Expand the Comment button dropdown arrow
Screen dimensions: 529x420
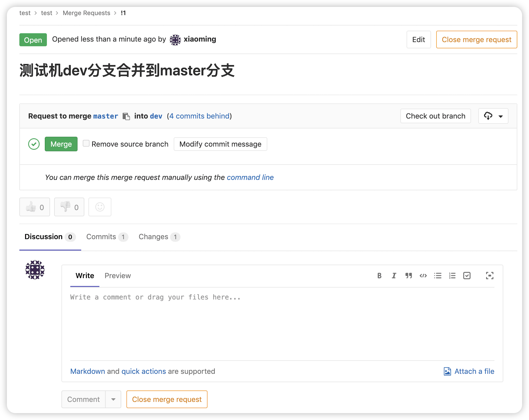[113, 399]
